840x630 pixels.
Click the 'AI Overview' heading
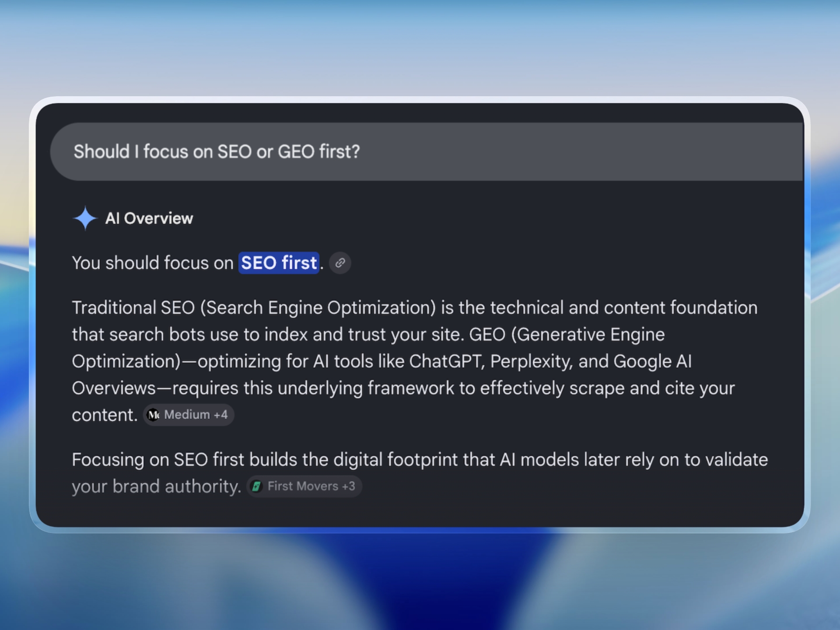coord(149,218)
